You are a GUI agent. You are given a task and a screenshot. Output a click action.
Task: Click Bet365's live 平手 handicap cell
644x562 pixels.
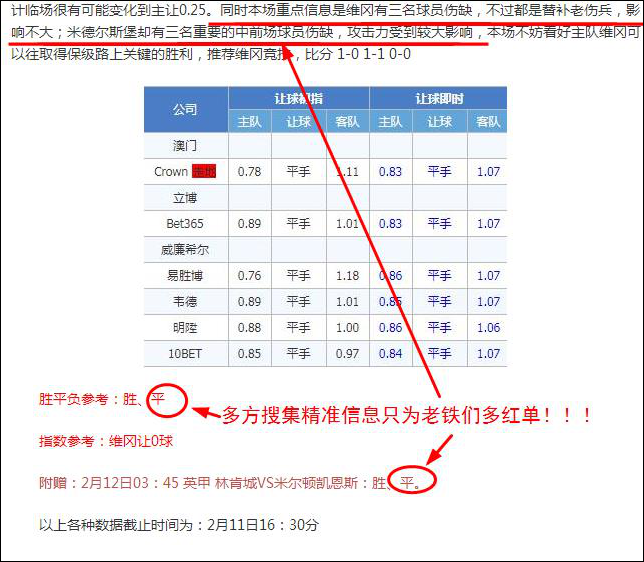tap(439, 223)
